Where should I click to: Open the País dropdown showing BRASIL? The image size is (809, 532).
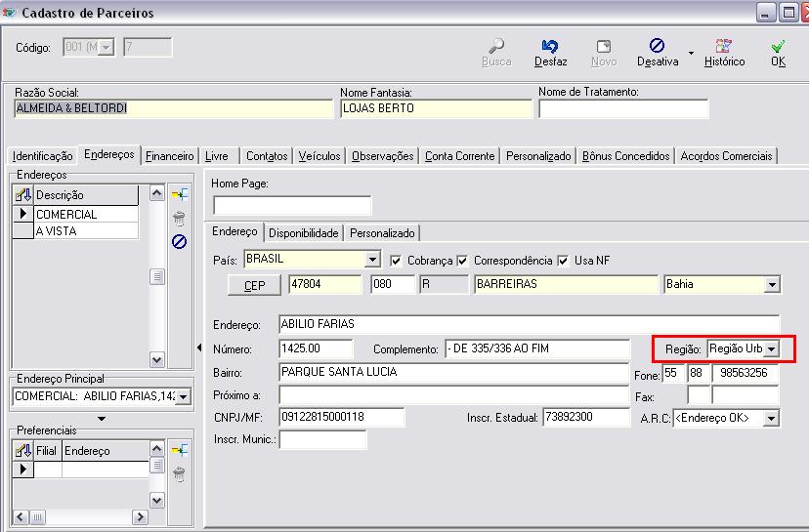pos(372,260)
